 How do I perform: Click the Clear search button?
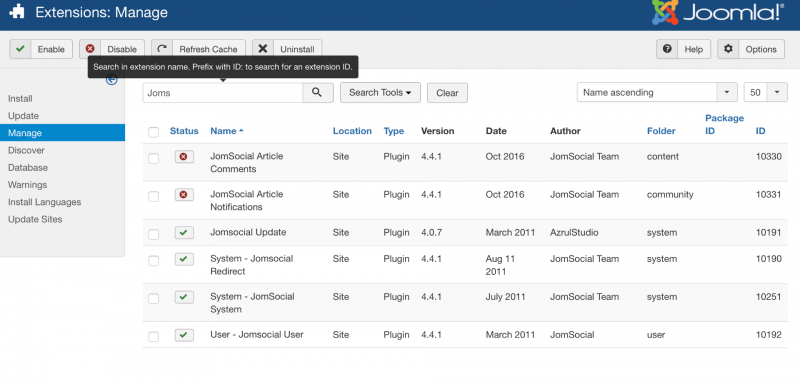coord(447,93)
